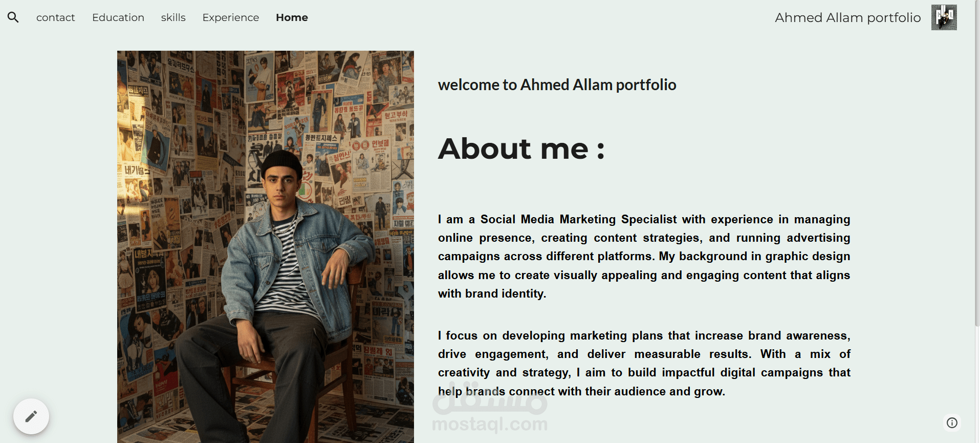Switch to the Home nav item

pyautogui.click(x=292, y=17)
